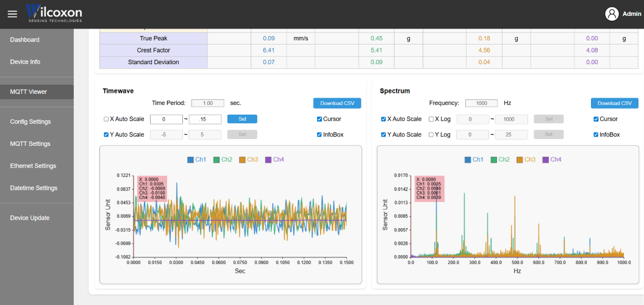Click the Set button for Timewave X range
The image size is (644, 305).
[242, 119]
